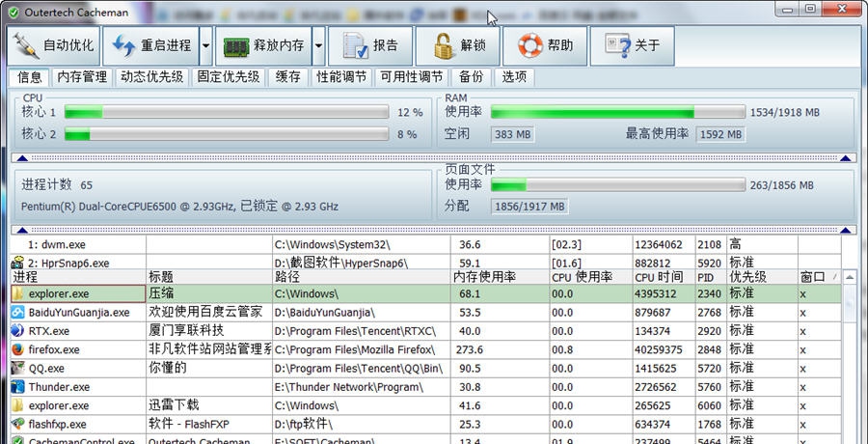Click the 重启进程 restart process button

click(x=151, y=46)
